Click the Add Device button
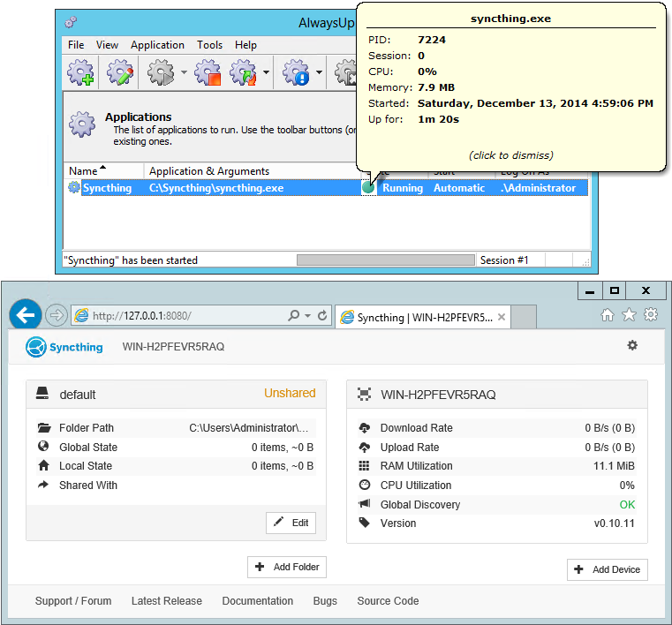This screenshot has height=625, width=672. click(608, 569)
